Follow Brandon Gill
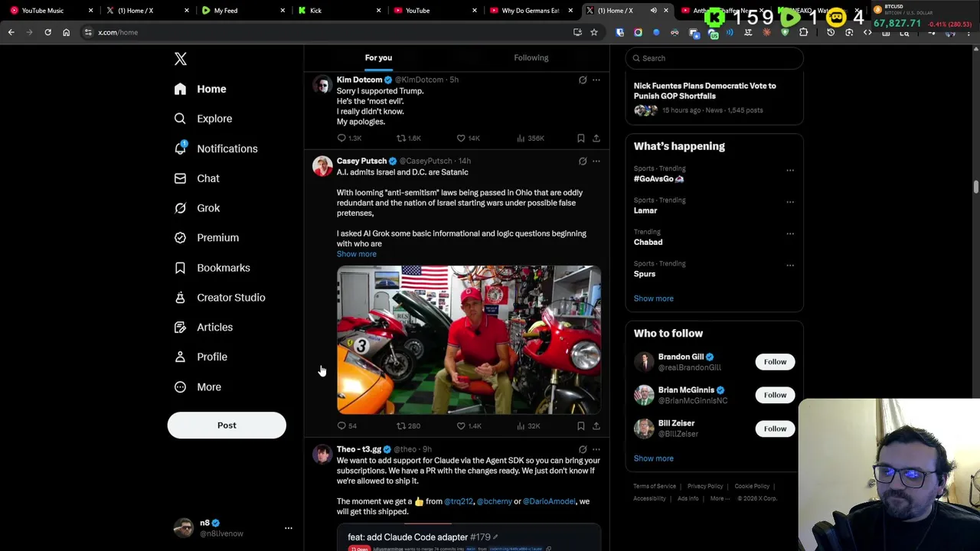 775,362
